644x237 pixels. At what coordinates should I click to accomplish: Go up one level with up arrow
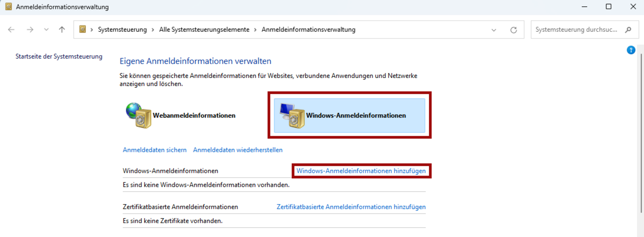click(62, 30)
